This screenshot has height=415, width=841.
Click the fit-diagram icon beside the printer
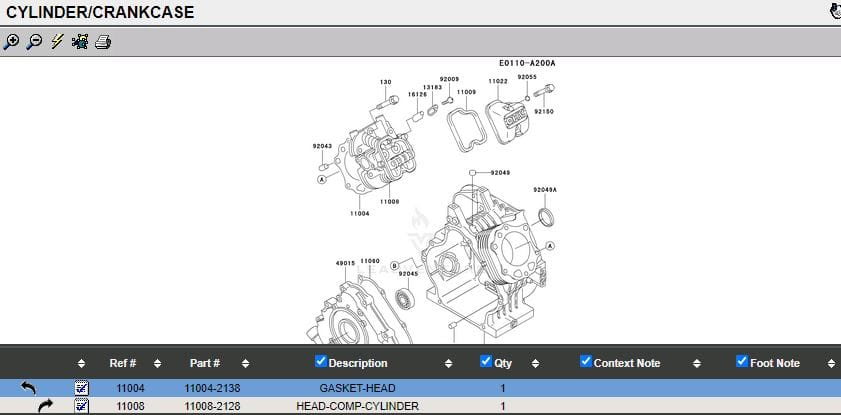pos(80,42)
